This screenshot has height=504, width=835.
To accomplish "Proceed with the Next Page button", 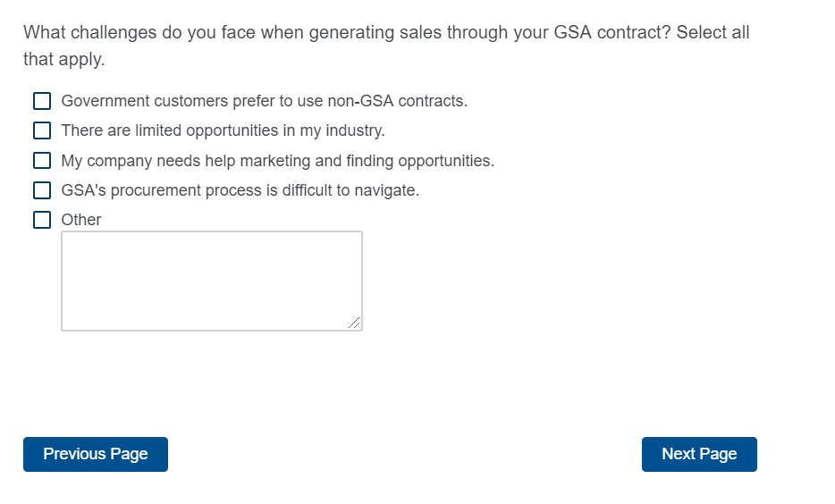I will click(699, 454).
